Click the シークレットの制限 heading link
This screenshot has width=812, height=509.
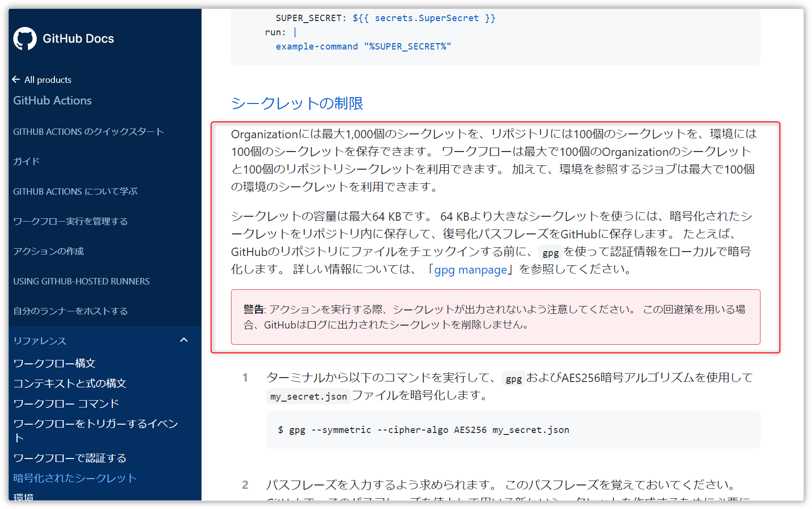pos(297,103)
